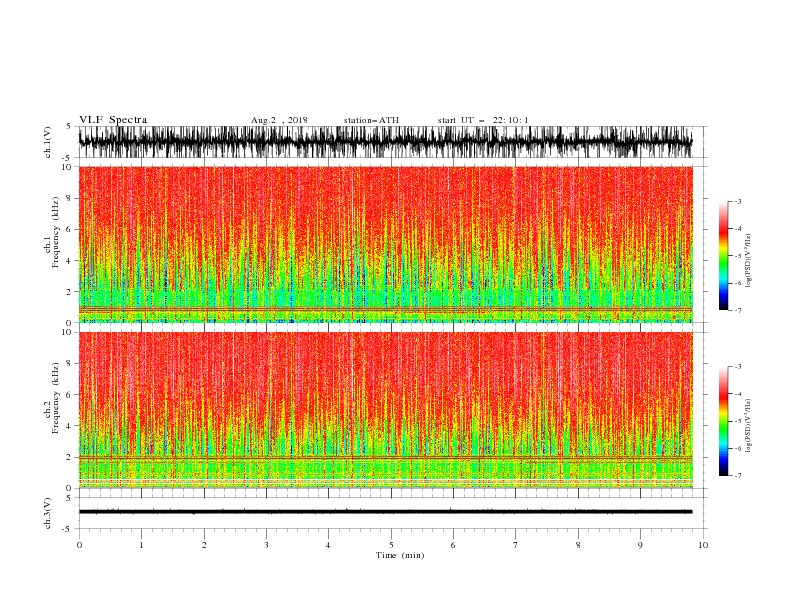Click the lower log(PSD)(V²/Hz) colorbar label
Image resolution: width=792 pixels, height=612 pixels.
749,426
